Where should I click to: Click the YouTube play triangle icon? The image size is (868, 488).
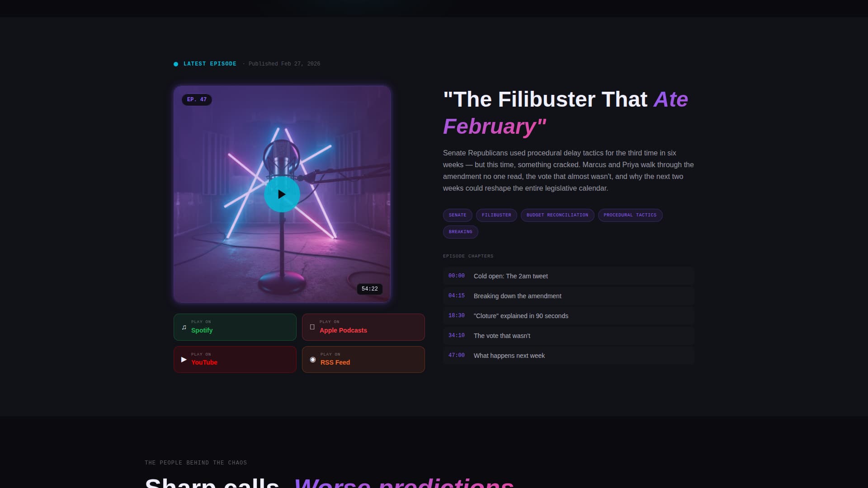184,360
